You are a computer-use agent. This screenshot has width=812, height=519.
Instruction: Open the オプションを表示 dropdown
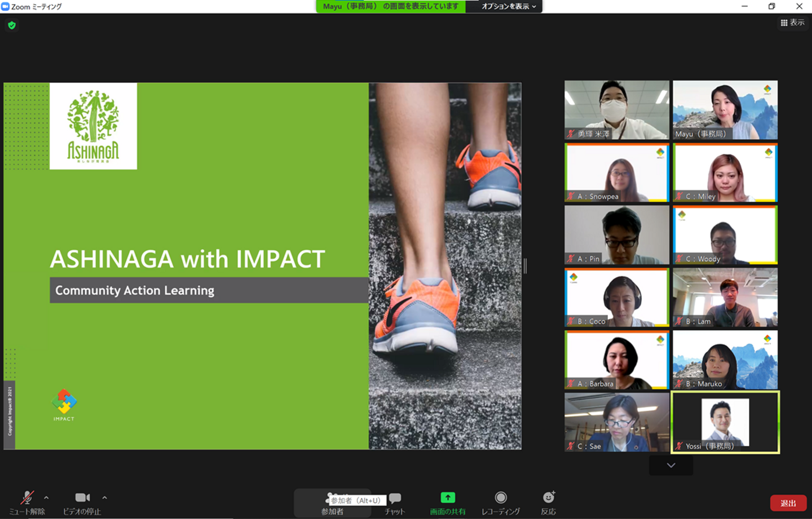(509, 6)
